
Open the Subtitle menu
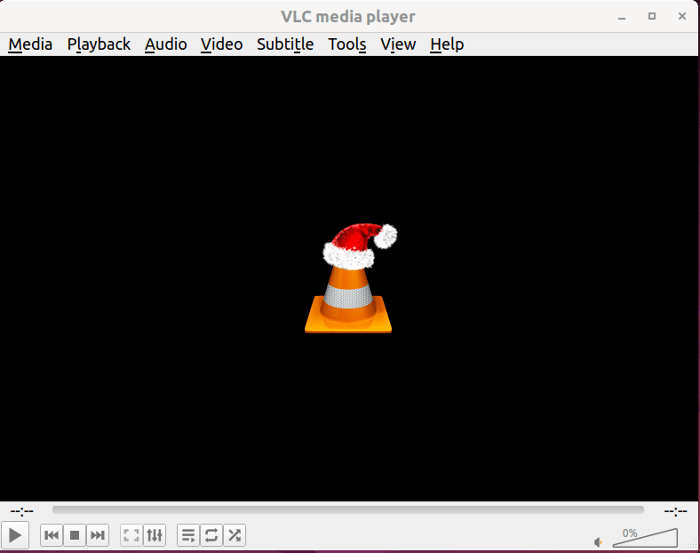point(285,44)
